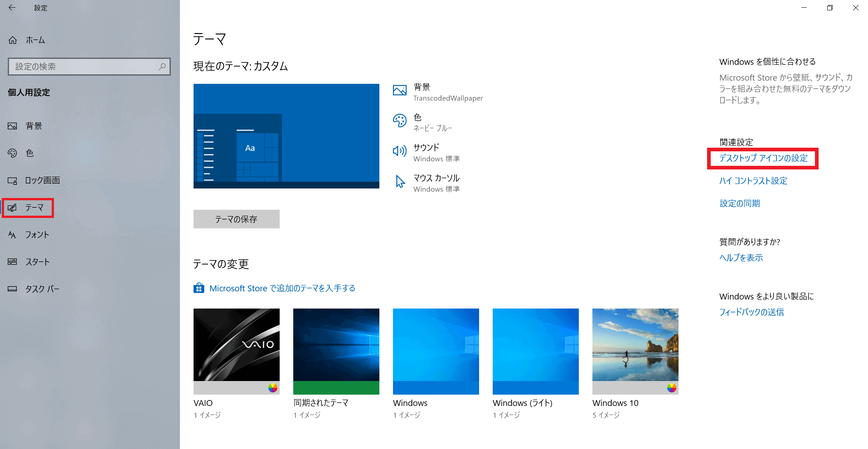868x449 pixels.
Task: Select the Themes brush icon in sidebar
Action: 12,208
